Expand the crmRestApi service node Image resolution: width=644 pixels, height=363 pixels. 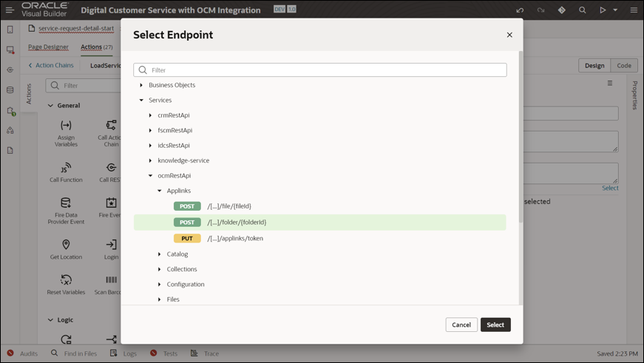(150, 115)
